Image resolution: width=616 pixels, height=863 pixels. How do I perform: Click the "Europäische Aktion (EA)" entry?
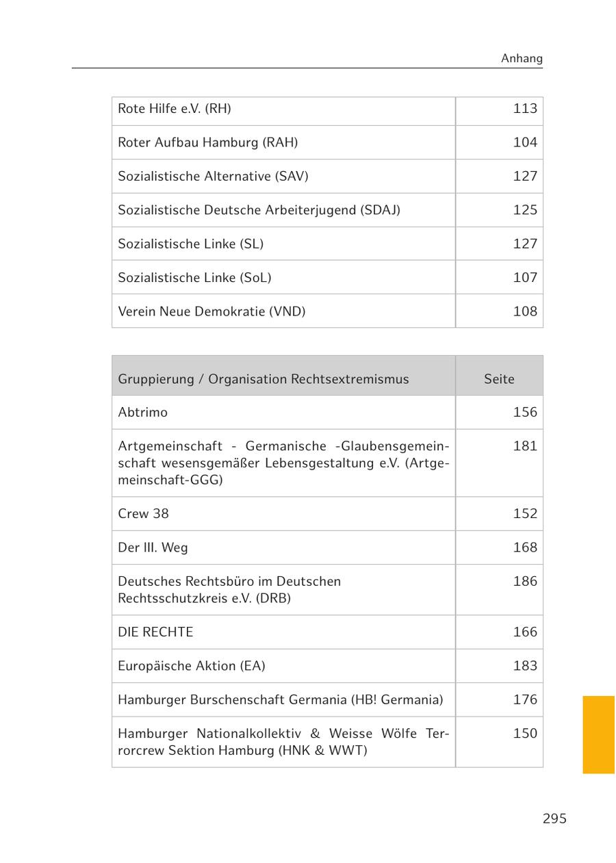click(192, 666)
